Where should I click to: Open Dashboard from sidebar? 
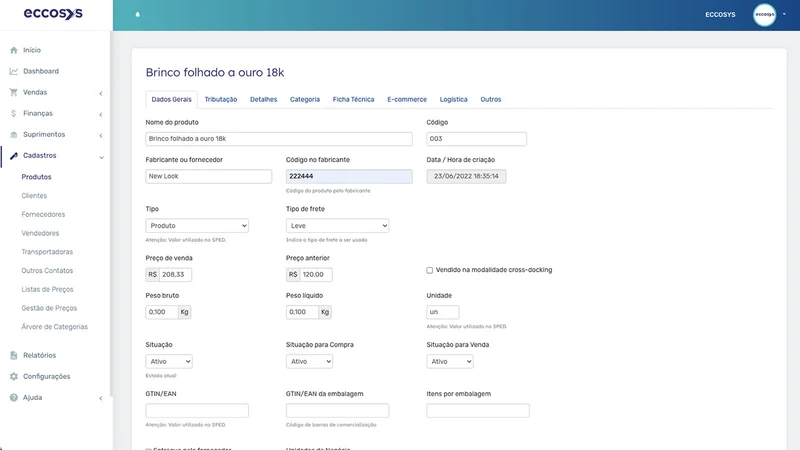41,71
